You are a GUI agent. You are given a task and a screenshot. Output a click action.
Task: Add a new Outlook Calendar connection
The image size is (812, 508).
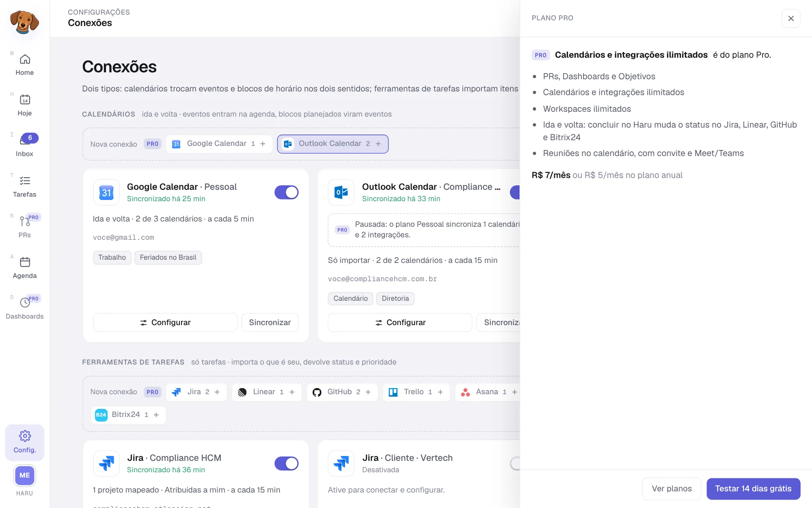click(333, 144)
